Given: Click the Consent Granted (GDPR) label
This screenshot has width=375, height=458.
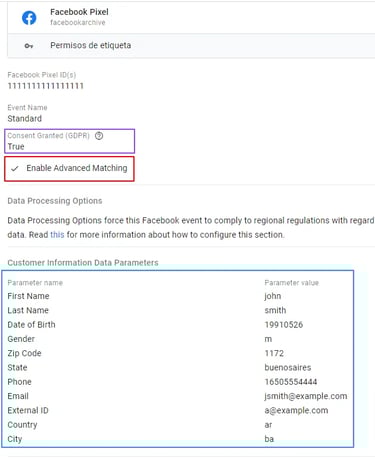Looking at the screenshot, I should [x=49, y=136].
